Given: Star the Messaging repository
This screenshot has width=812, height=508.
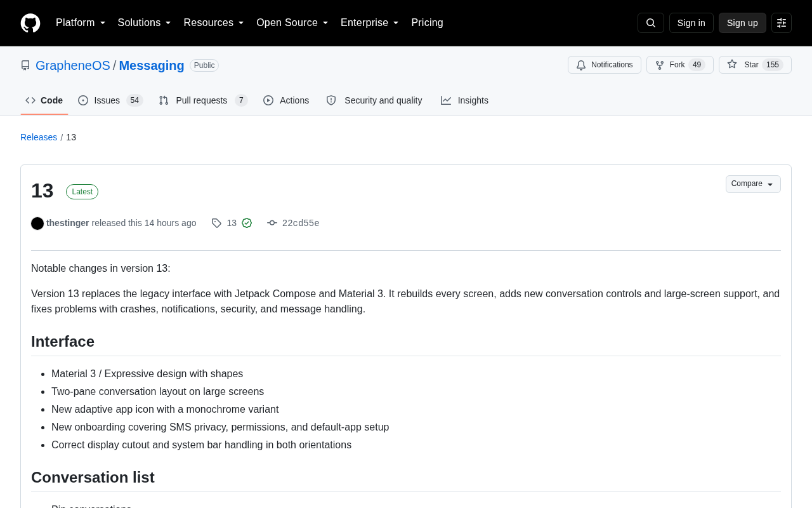Looking at the screenshot, I should (x=755, y=65).
